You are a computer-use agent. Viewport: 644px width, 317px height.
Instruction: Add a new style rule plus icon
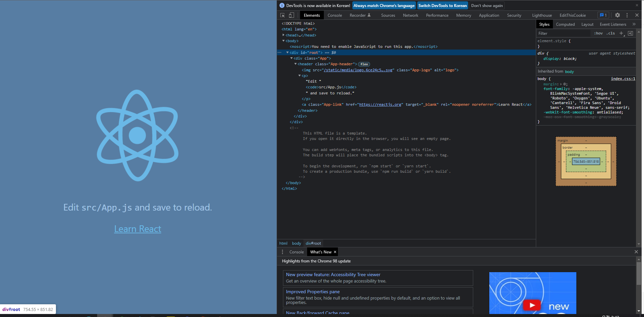pos(622,33)
